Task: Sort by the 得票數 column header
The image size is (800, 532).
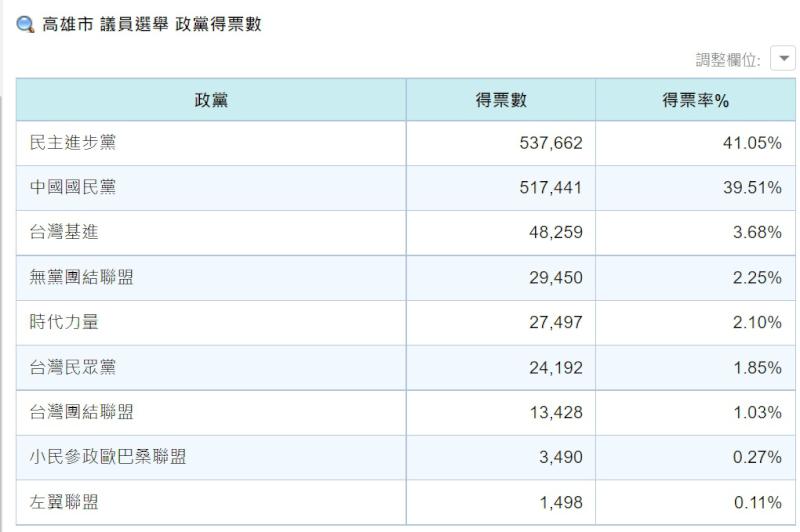Action: [x=500, y=100]
